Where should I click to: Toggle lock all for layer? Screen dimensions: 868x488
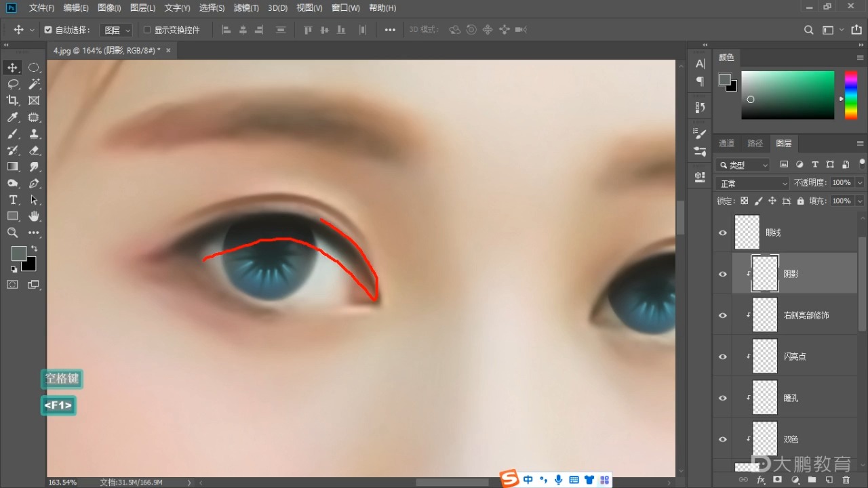click(x=801, y=201)
